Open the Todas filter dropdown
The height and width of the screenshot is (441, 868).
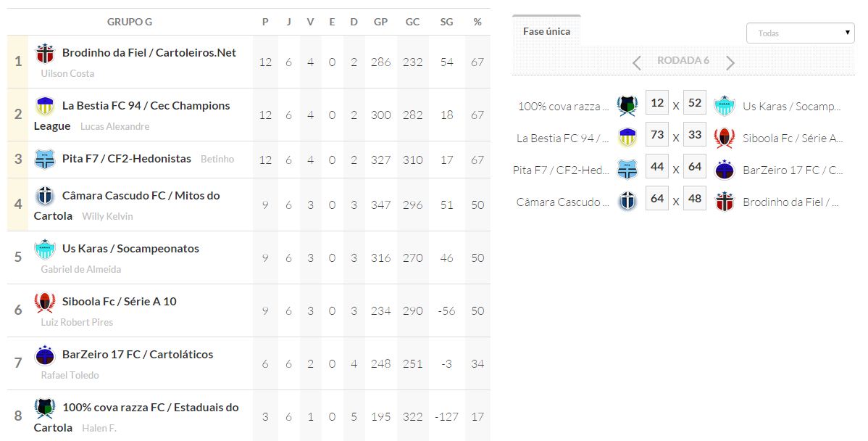(x=800, y=33)
